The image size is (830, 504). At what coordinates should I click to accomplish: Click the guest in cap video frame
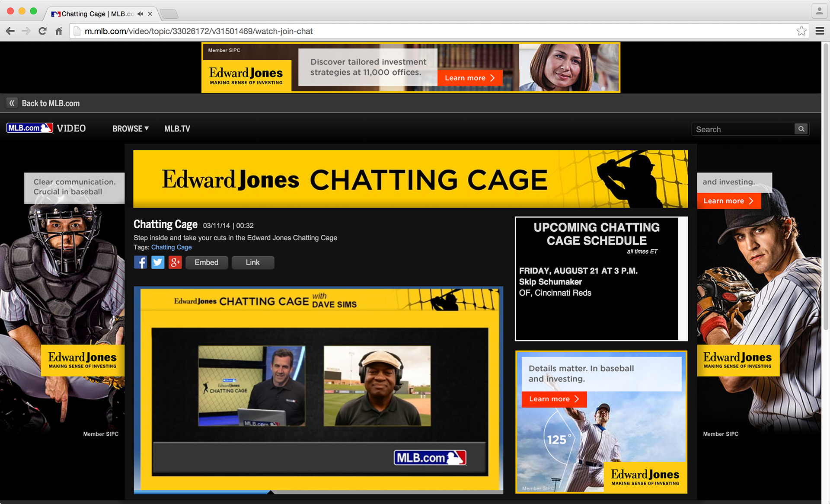[x=377, y=386]
